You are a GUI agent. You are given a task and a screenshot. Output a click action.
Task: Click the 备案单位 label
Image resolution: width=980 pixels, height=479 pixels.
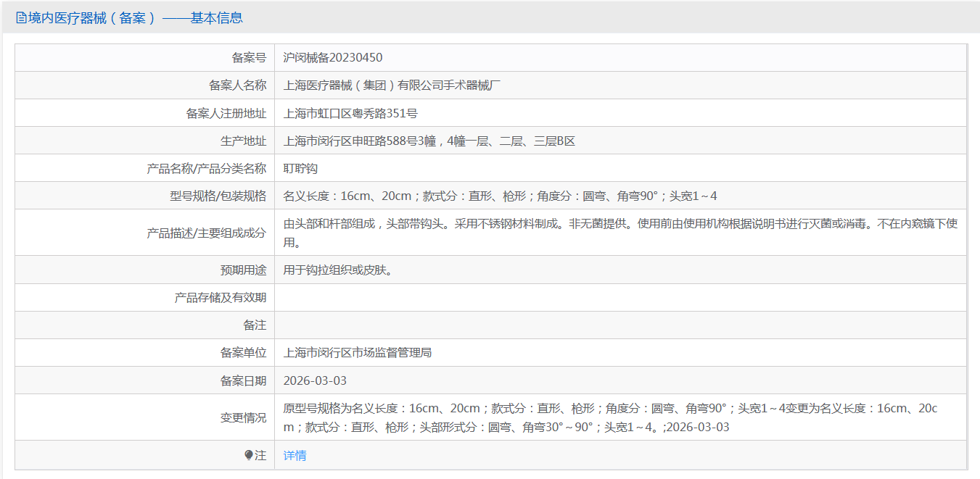click(243, 353)
